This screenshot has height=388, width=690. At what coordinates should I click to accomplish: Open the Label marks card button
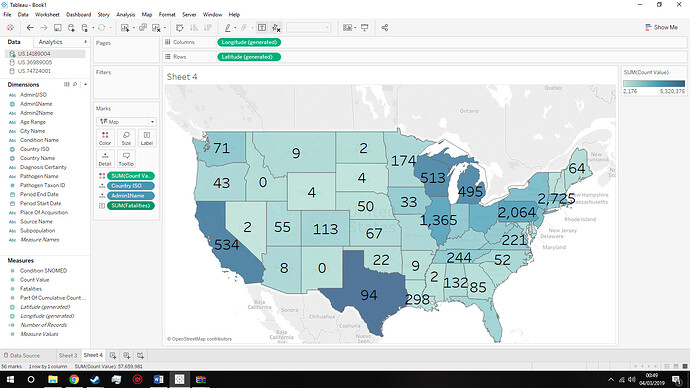(x=147, y=138)
